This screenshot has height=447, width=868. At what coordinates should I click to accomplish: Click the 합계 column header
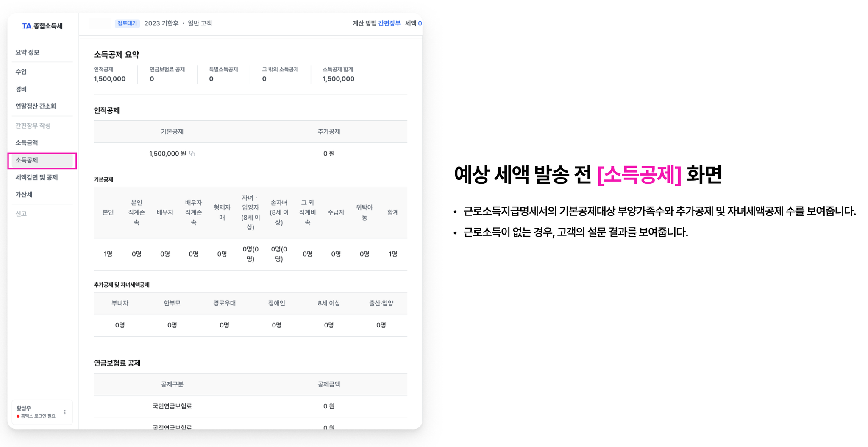pyautogui.click(x=393, y=212)
